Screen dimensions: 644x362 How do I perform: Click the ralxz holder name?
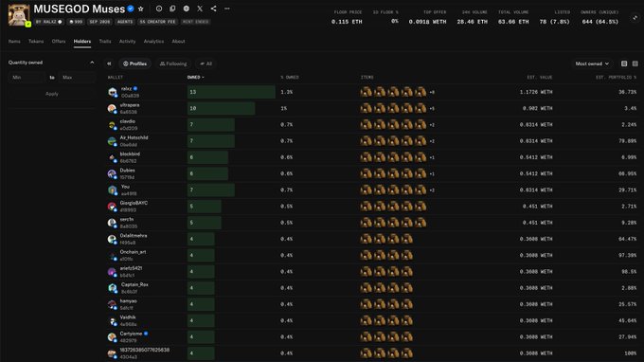point(127,89)
